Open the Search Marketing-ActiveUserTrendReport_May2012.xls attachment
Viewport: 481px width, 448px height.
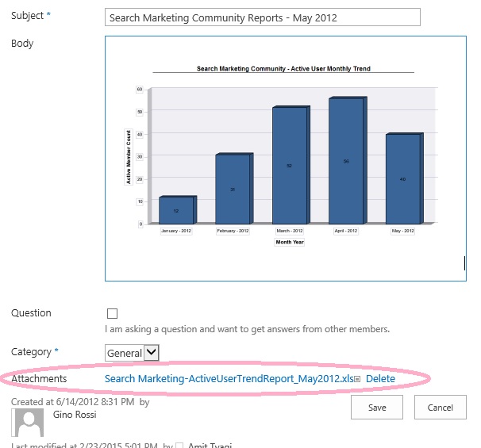(229, 378)
